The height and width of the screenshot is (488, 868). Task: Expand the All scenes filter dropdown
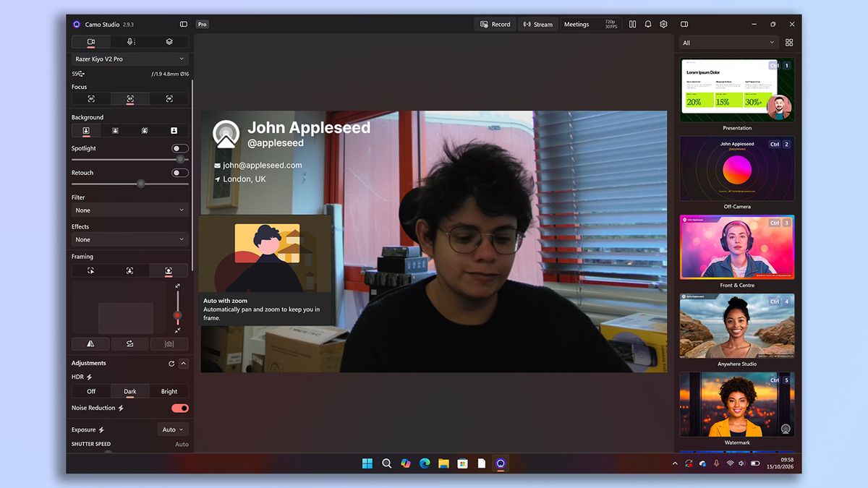click(x=728, y=43)
